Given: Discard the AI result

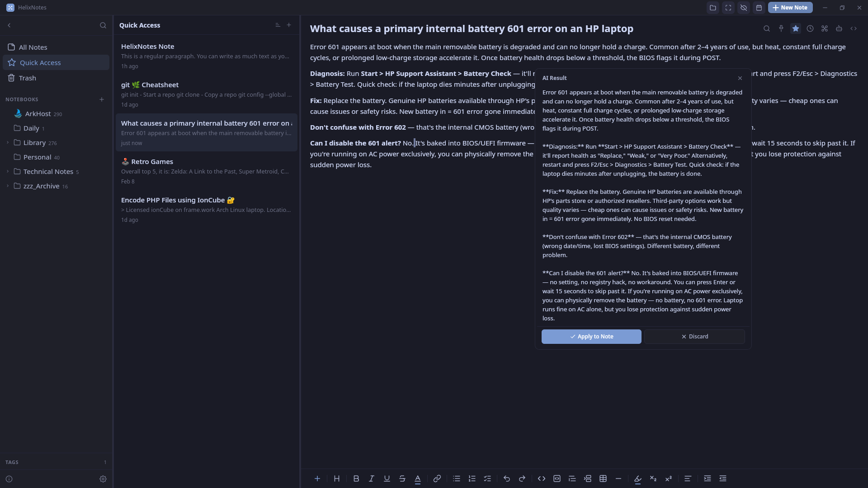Looking at the screenshot, I should pos(694,336).
